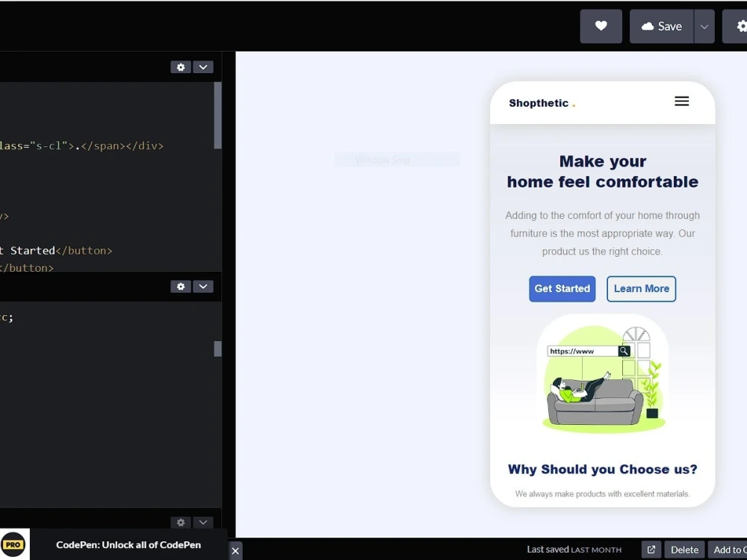Click 'Why Should you Choose us?' heading
The image size is (747, 560).
click(x=603, y=470)
